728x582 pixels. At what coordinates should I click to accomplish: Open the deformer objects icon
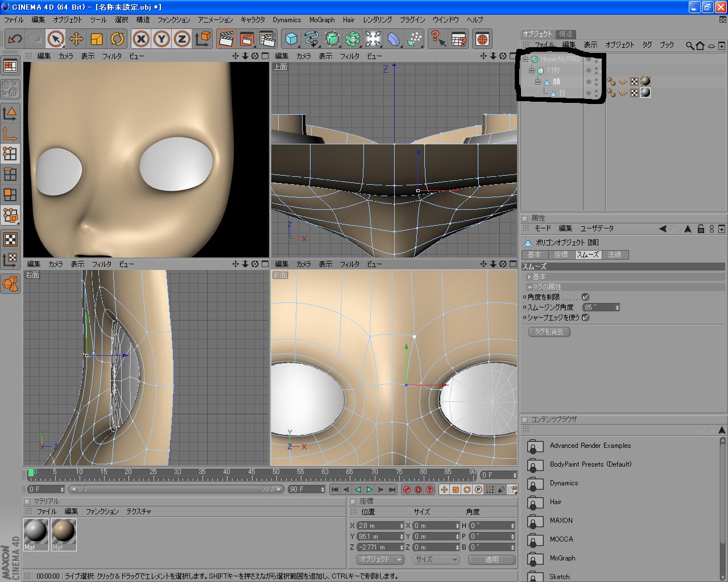pyautogui.click(x=394, y=39)
